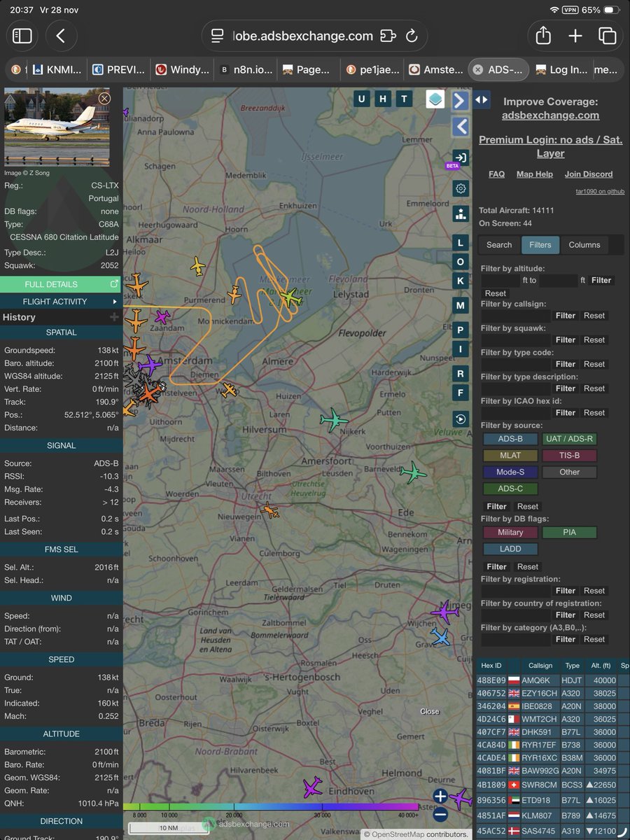Dismiss the aircraft photo with the X icon

pyautogui.click(x=104, y=99)
